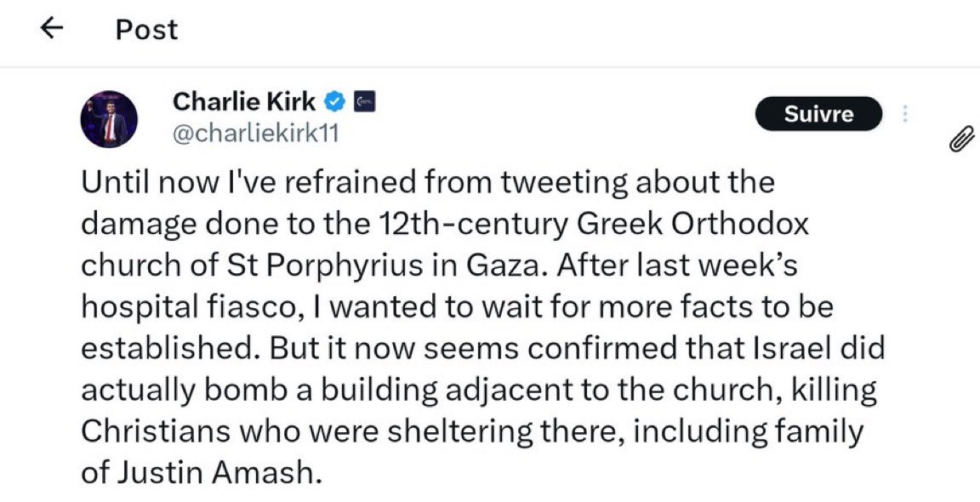Click the Post header title
Viewport: 980px width, 502px height.
click(x=146, y=30)
